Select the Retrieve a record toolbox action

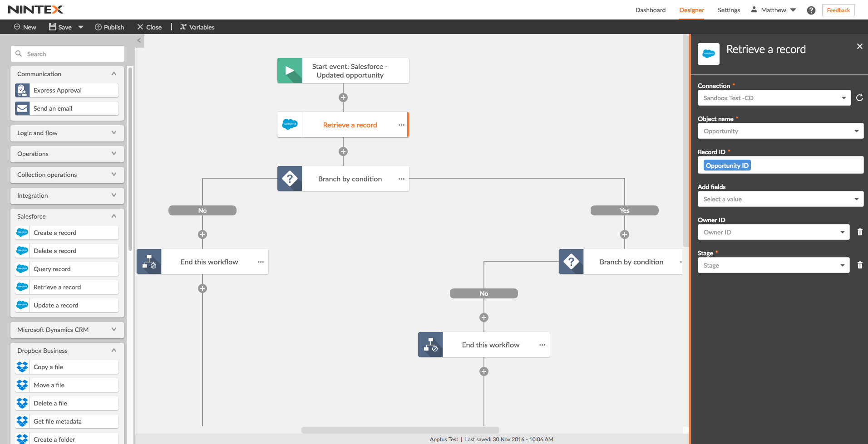pos(67,287)
